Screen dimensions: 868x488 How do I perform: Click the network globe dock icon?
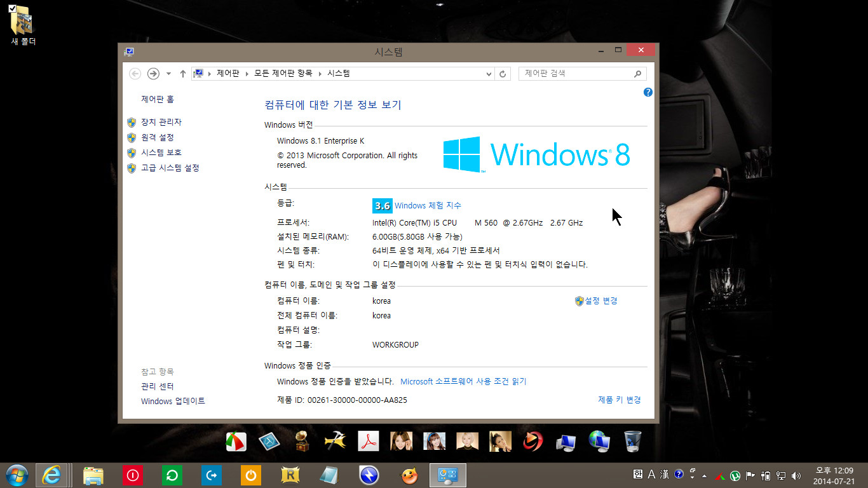tap(599, 441)
